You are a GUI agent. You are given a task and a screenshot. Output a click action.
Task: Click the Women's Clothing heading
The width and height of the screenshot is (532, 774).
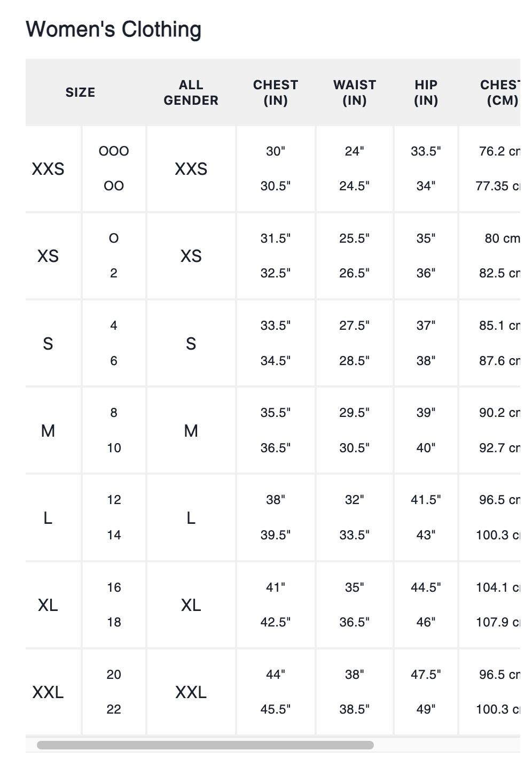[x=114, y=29]
